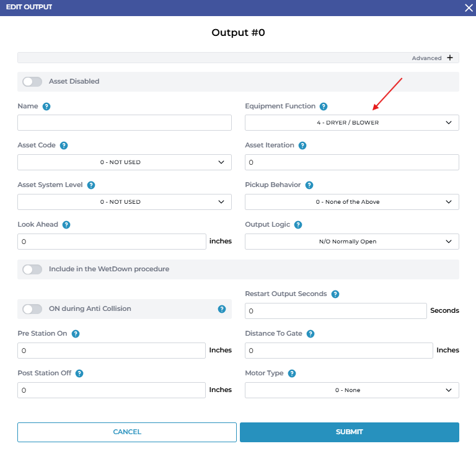Open Asset Code help tooltip icon
The image size is (476, 467).
64,146
